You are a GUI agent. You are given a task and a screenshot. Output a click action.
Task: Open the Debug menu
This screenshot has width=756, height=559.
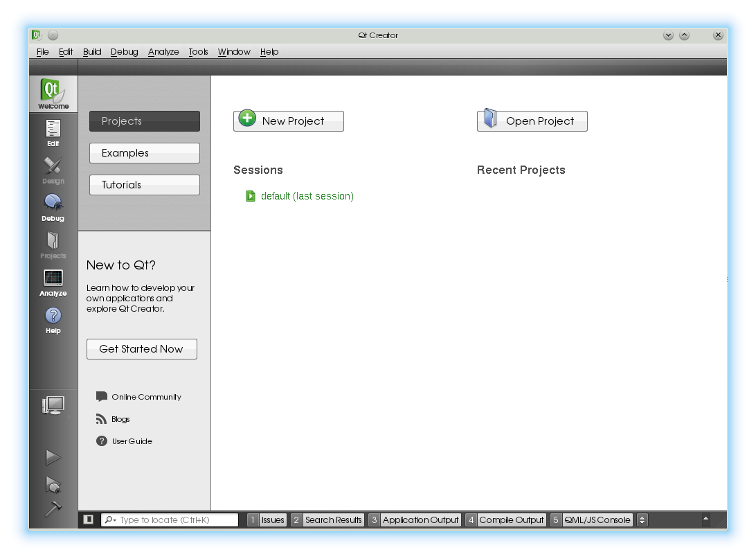coord(124,52)
